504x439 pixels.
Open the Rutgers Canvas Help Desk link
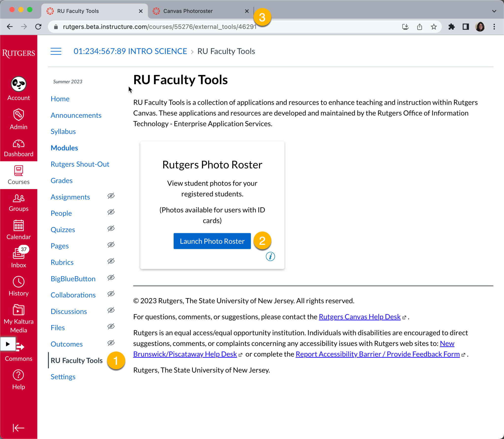click(x=359, y=317)
